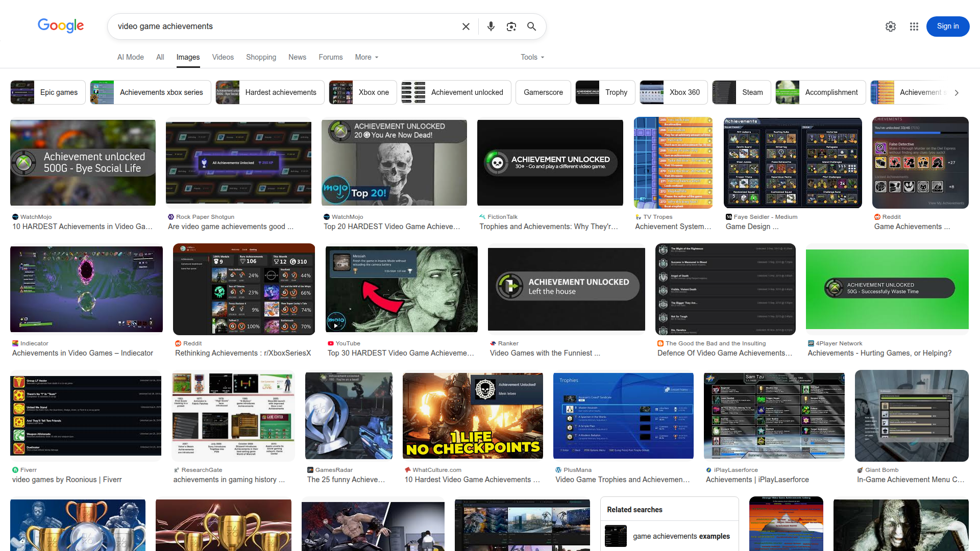980x551 pixels.
Task: Open Trophies and Achievements FictionTalk link
Action: (x=549, y=227)
